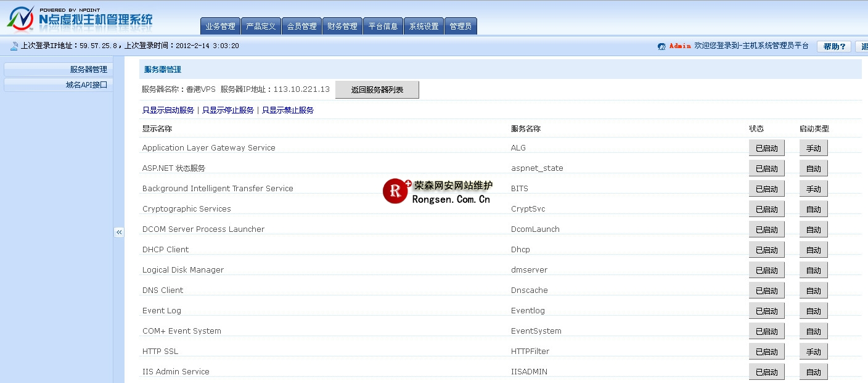Viewport: 868px width, 383px height.
Task: Change the BITS startup type 手动 button
Action: click(813, 189)
